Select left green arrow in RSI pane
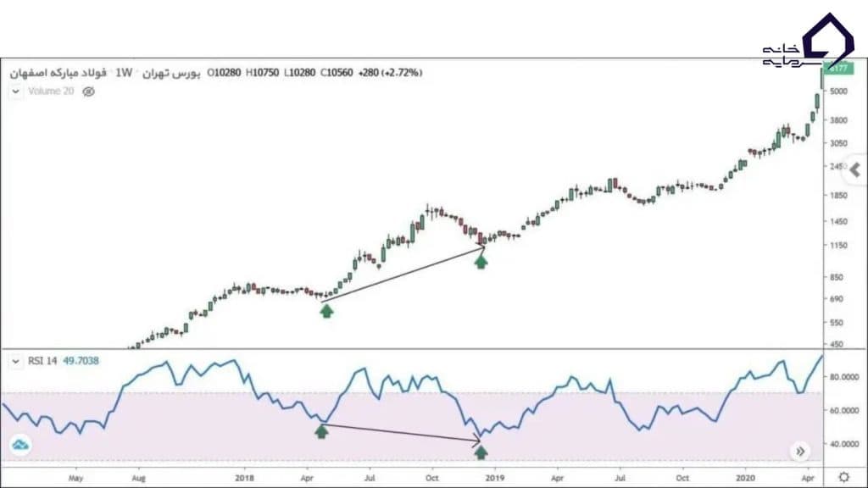This screenshot has height=488, width=868. [x=321, y=432]
